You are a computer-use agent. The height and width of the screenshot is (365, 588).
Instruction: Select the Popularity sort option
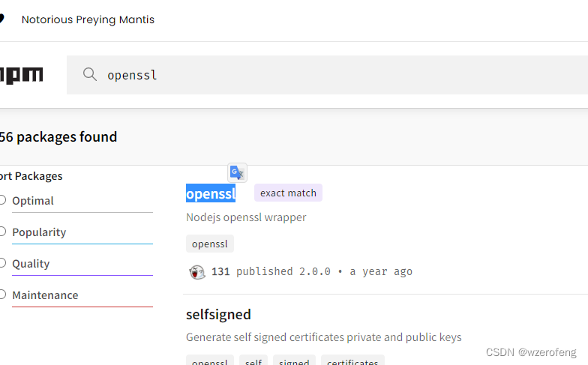[3, 232]
